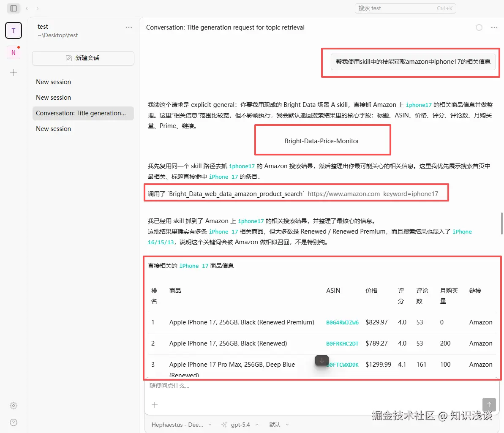The image size is (504, 433).
Task: Click the circular status indicator in header
Action: pyautogui.click(x=479, y=27)
